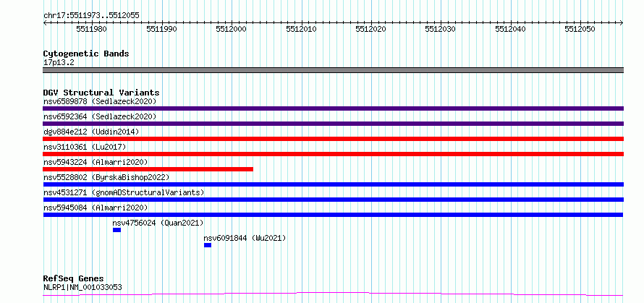
Task: Open the NLRP1|NM_001033053 gene label
Action: 82,287
